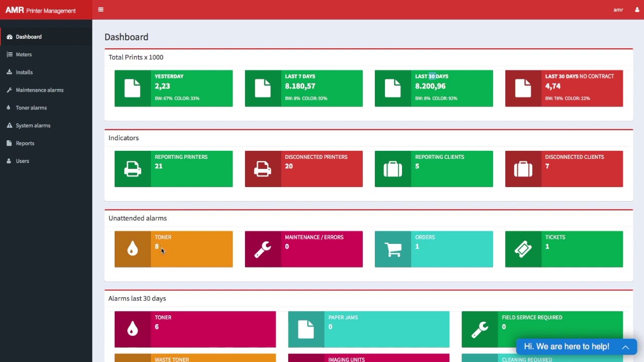This screenshot has width=644, height=362.
Task: Click the printer icon on Disconnected Printers card
Action: coord(263,169)
